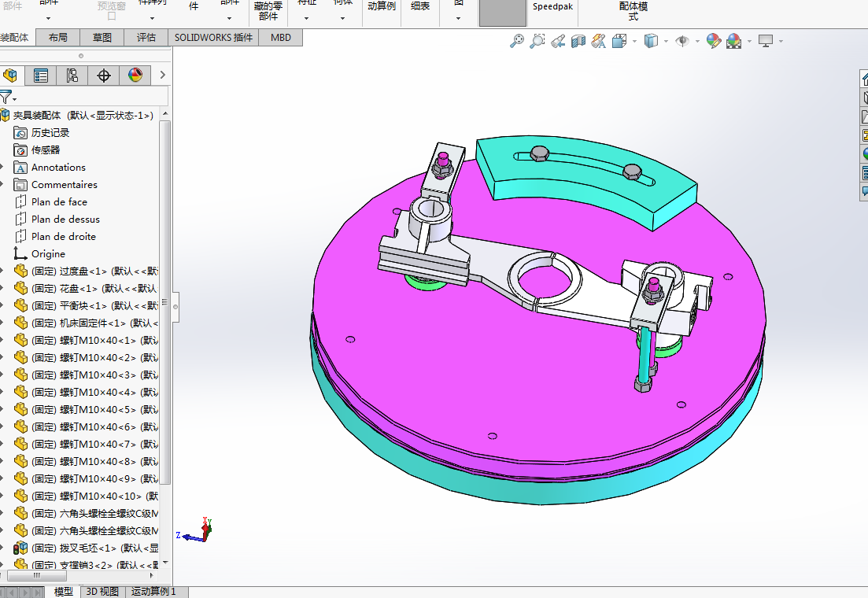The height and width of the screenshot is (598, 868).
Task: Click the Previous View icon
Action: [x=558, y=41]
